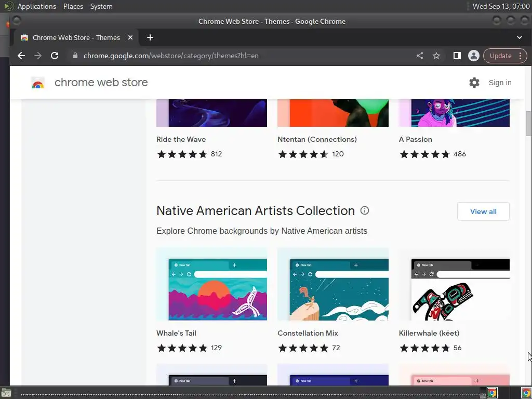Click the Whale's Tail theme thumbnail
This screenshot has width=532, height=399.
pyautogui.click(x=212, y=284)
